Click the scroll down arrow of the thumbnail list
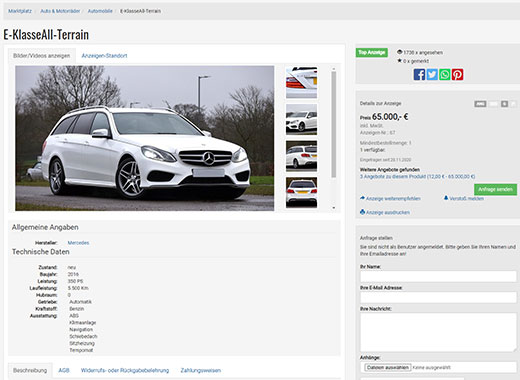 [x=334, y=208]
